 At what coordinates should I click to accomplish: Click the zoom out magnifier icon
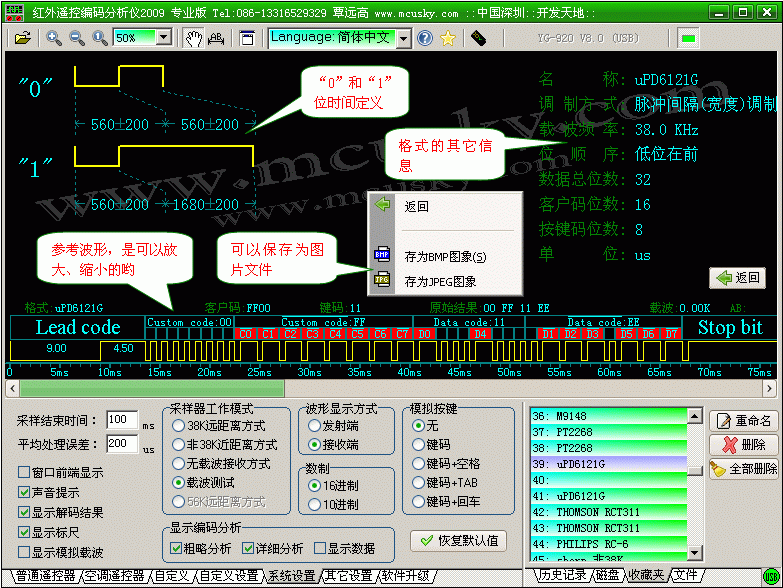click(76, 38)
